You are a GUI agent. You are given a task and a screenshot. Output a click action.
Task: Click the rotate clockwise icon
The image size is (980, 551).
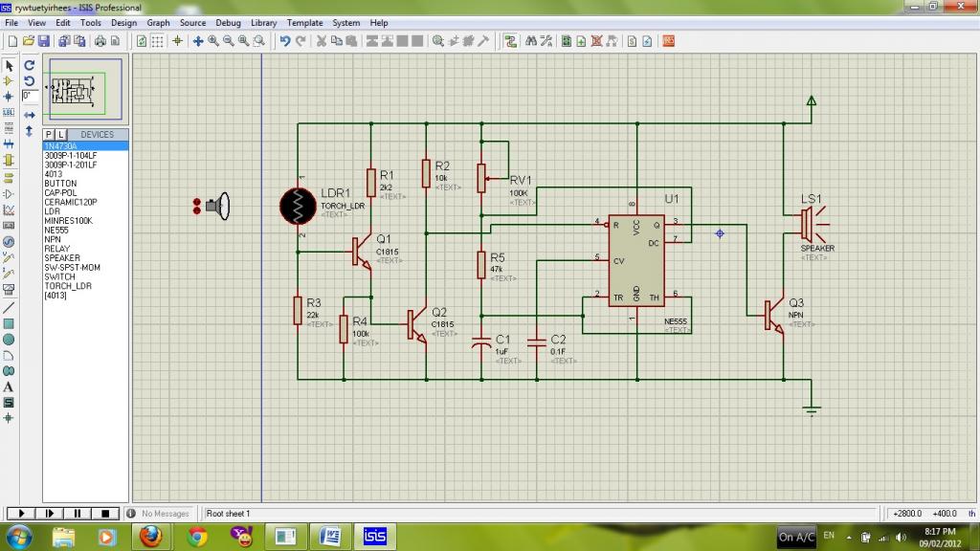tap(30, 66)
